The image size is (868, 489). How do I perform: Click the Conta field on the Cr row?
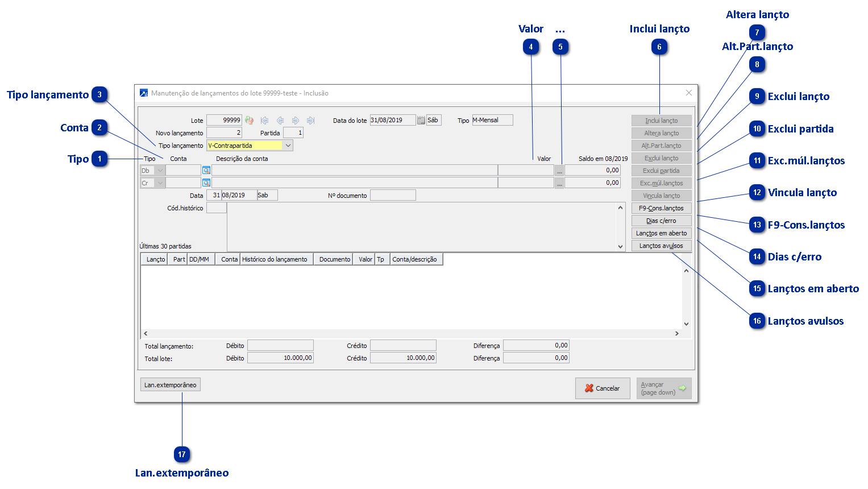click(x=184, y=183)
